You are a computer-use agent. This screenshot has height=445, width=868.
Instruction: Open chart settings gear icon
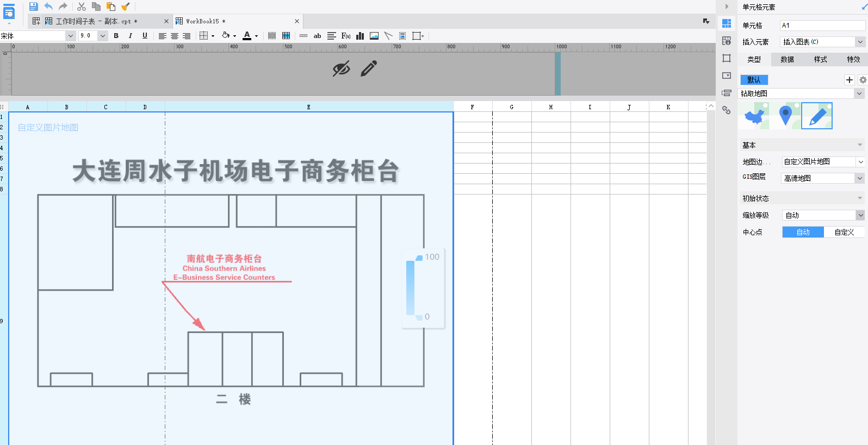tap(863, 80)
